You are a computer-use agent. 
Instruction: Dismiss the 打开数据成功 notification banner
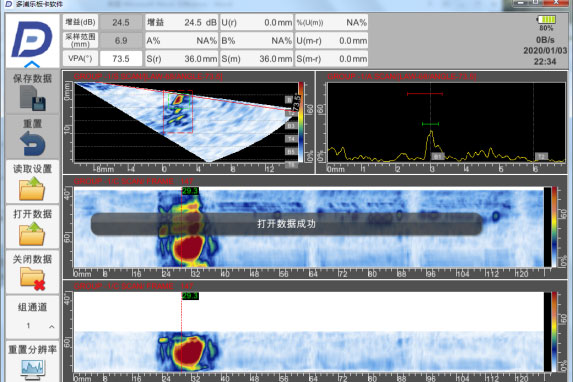(286, 224)
